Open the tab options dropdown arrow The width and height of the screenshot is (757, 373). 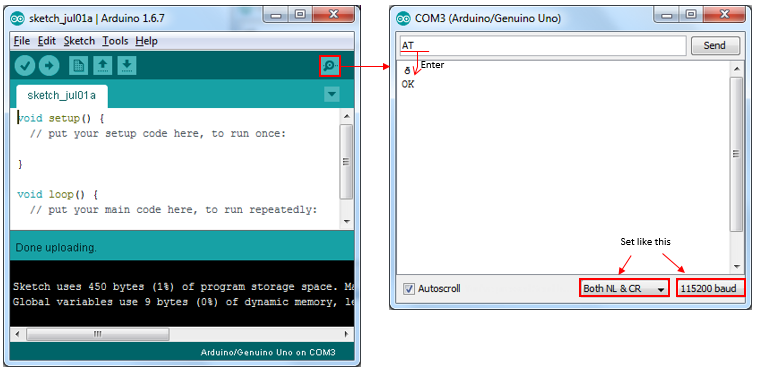point(332,94)
